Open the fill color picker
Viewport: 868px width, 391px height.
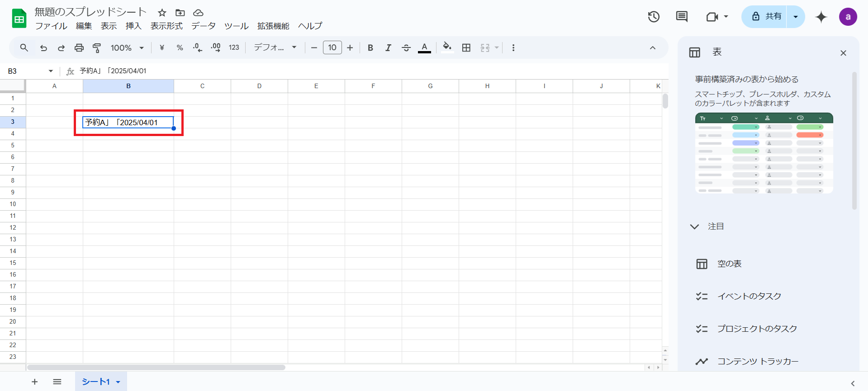[447, 47]
